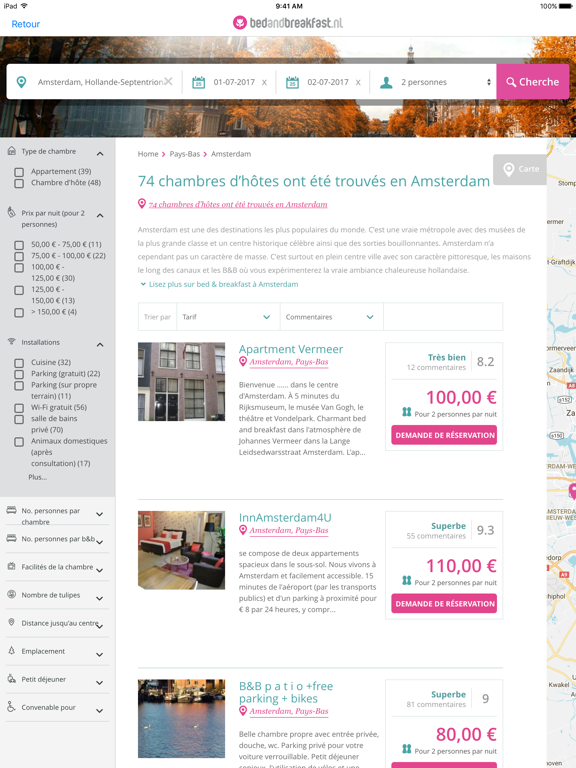The width and height of the screenshot is (576, 768).
Task: Click the persons icon under 110,00 € price
Action: [407, 580]
